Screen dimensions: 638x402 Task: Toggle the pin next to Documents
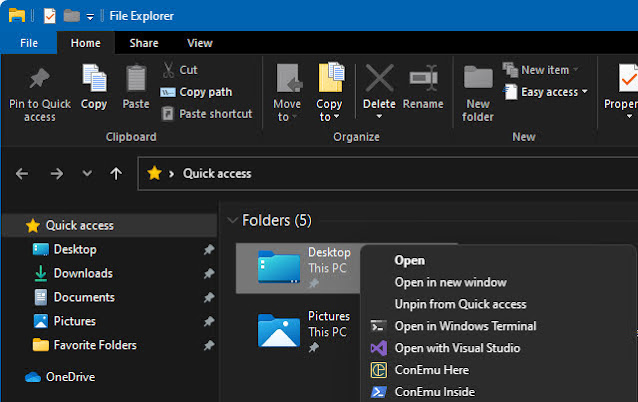coord(208,297)
